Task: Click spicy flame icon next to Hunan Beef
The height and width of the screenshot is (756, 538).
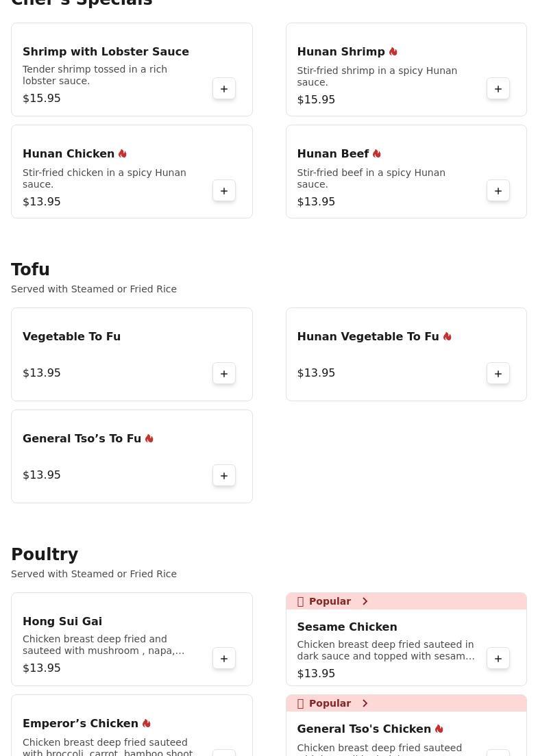Action: pyautogui.click(x=377, y=154)
